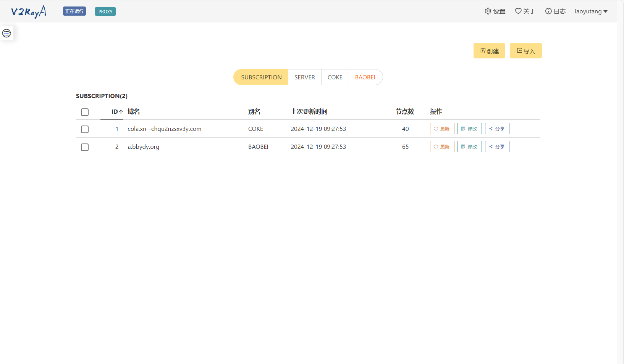Click update time in a.bbydy.org row
Image resolution: width=624 pixels, height=364 pixels.
click(x=318, y=147)
